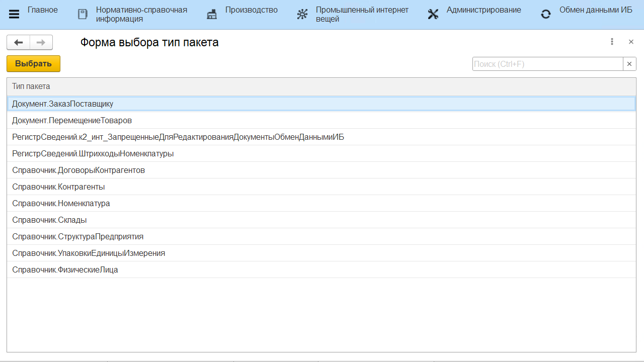This screenshot has height=362, width=644.
Task: Select the Документ.ПеремещениеТоваров row
Action: pyautogui.click(x=72, y=121)
